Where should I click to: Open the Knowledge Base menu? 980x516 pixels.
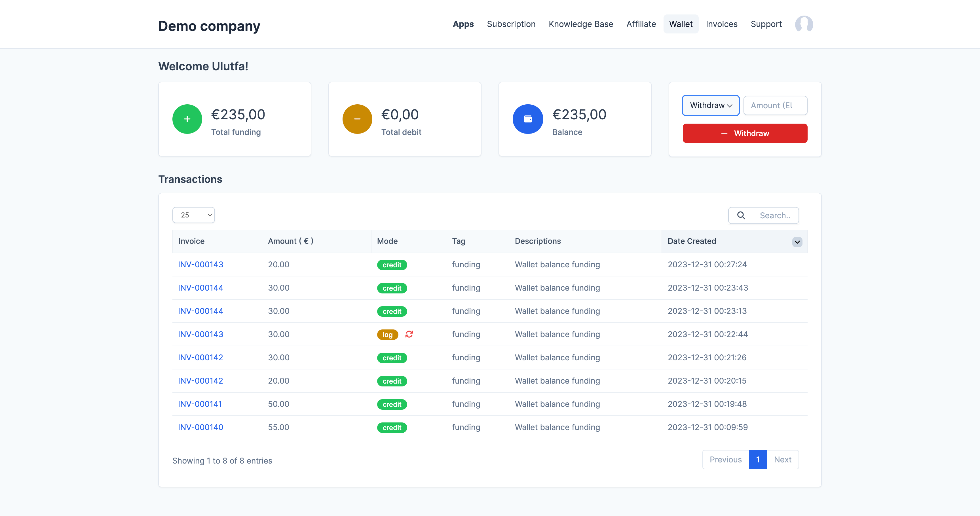[580, 24]
